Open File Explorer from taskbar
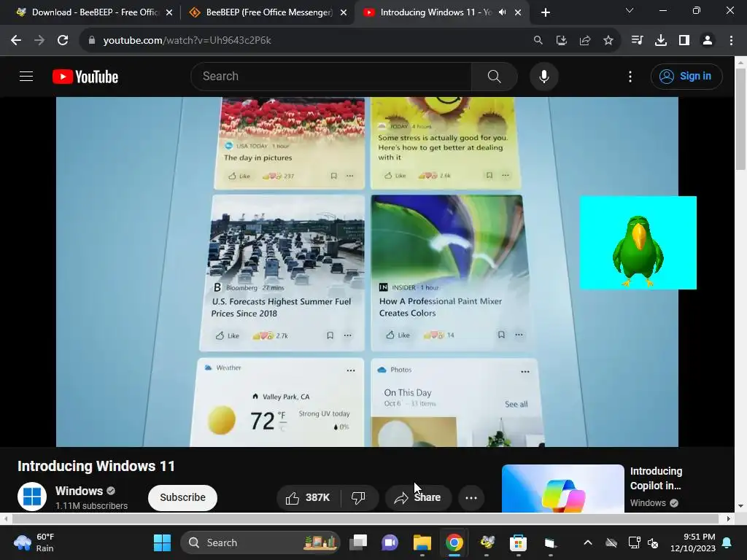The height and width of the screenshot is (560, 747). coord(422,542)
